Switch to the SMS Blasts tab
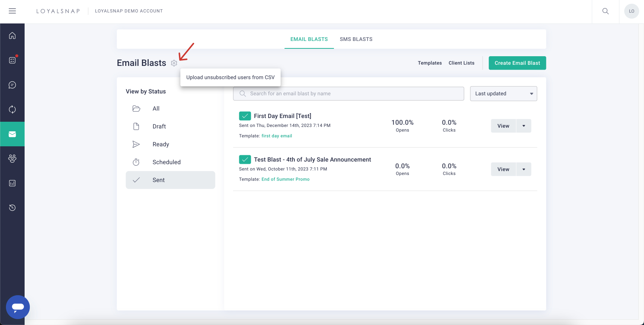 [356, 39]
